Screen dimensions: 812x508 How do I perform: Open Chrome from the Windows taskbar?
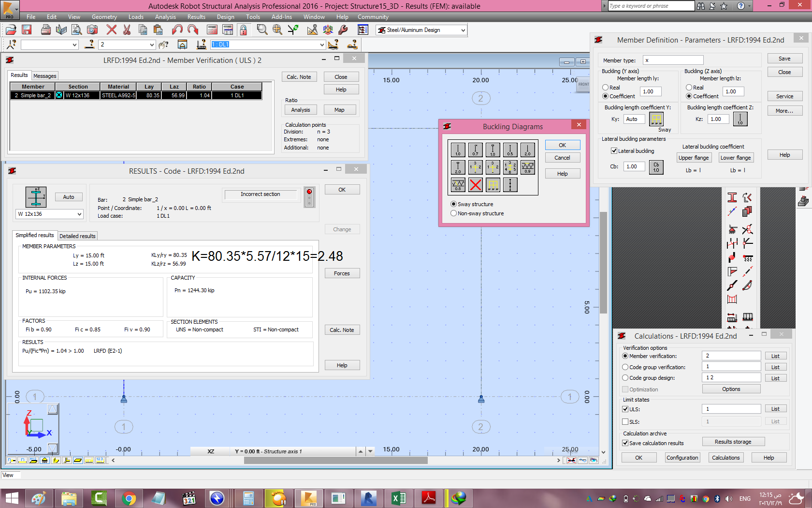129,498
